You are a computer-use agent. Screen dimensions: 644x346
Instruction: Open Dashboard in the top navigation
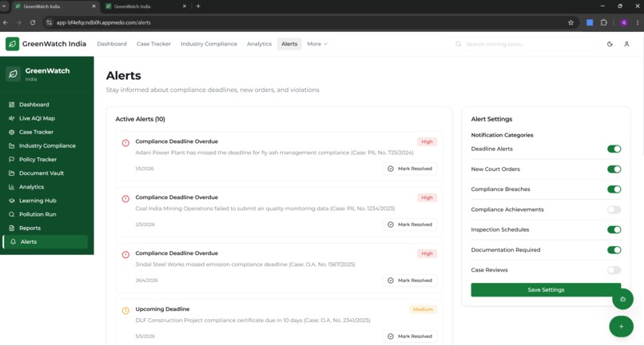[x=112, y=44]
